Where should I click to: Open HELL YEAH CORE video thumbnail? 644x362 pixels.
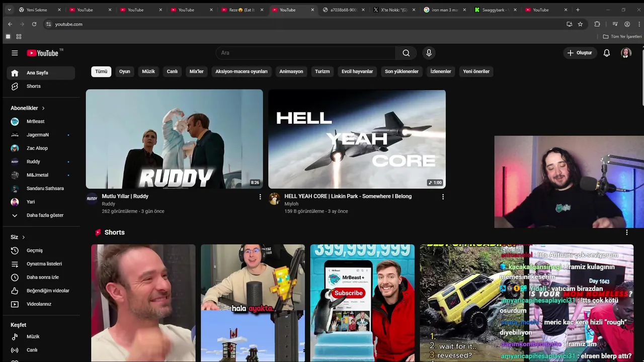point(357,139)
